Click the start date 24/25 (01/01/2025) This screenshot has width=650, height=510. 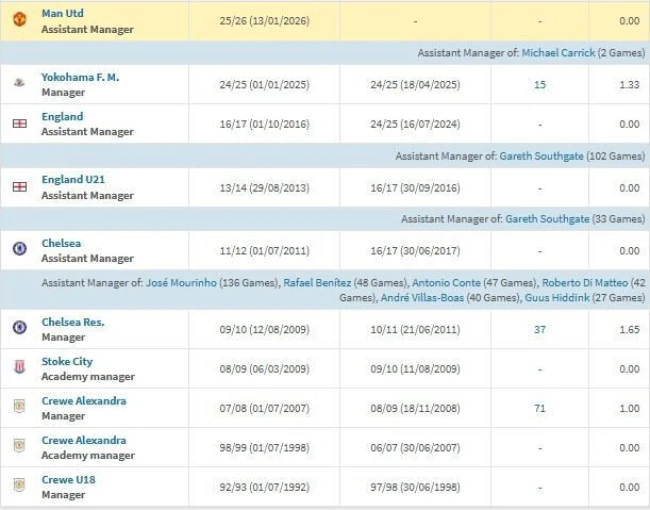pos(264,85)
